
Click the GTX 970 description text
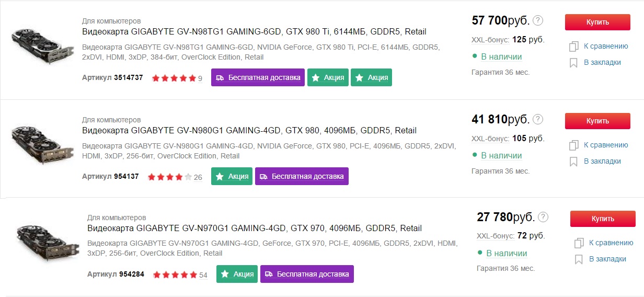272,248
